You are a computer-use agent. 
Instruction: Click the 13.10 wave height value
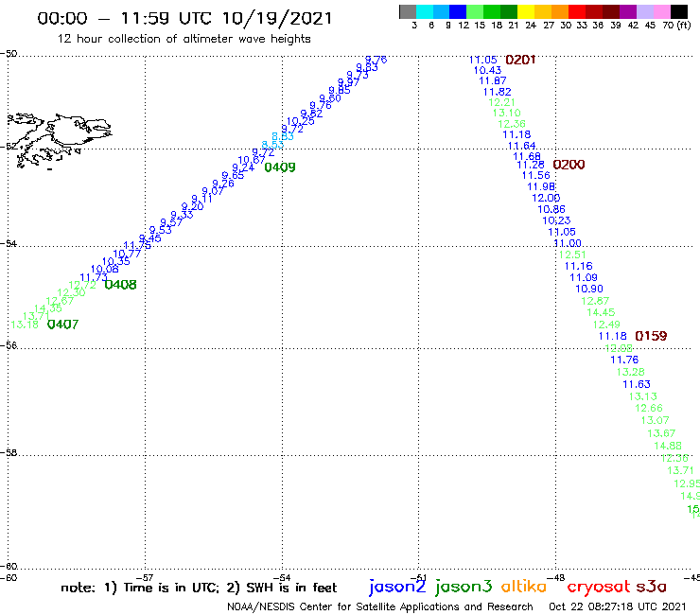tap(507, 113)
